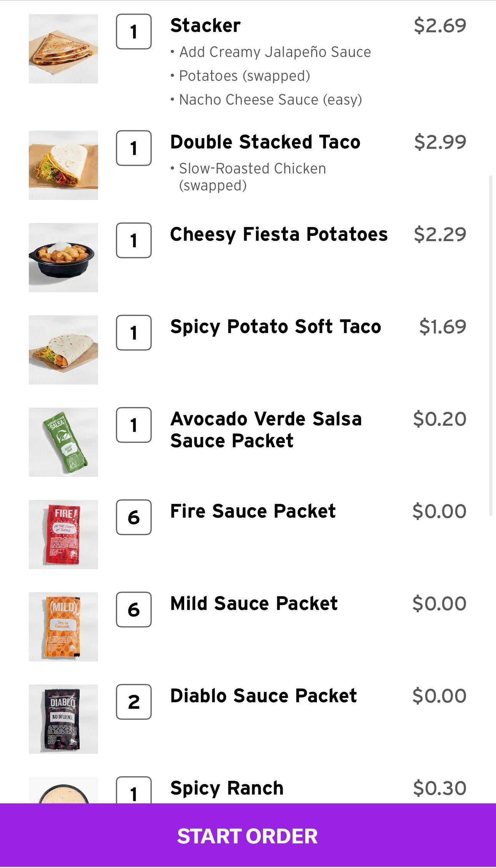Tap the Stacker product image

pyautogui.click(x=63, y=49)
